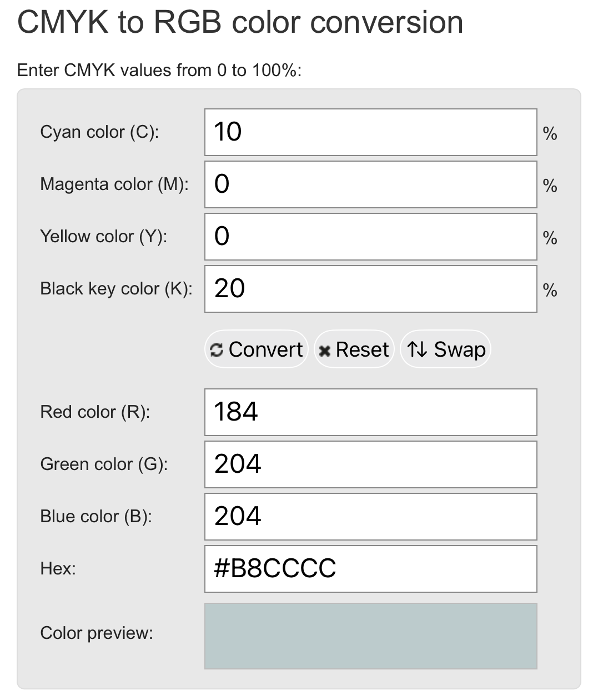Click the Hex value field showing #B8CCCC
Screen dimensions: 598x700
(370, 569)
